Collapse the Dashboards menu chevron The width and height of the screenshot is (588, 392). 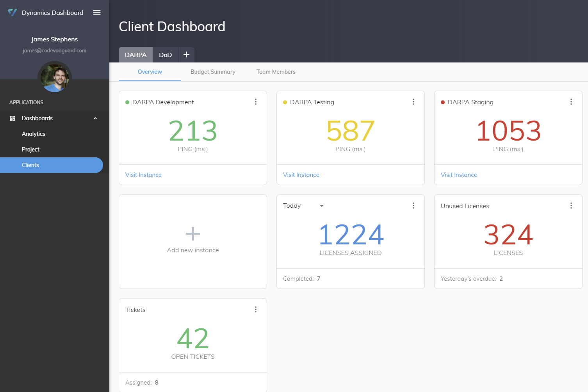[x=95, y=118]
